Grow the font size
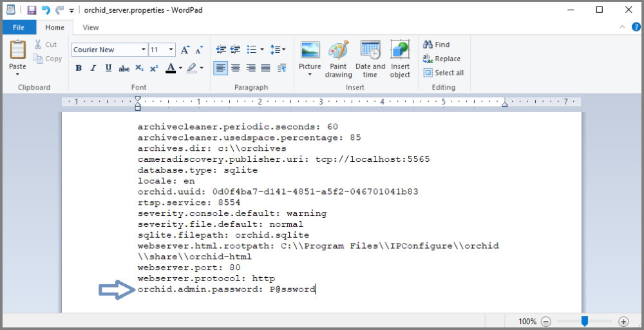644x330 pixels. tap(185, 50)
